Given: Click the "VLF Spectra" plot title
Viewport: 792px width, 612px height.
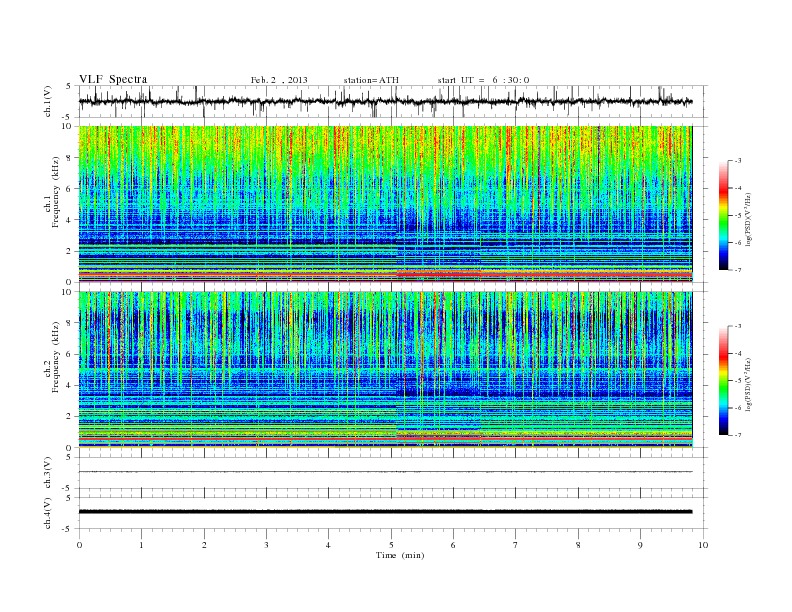Looking at the screenshot, I should click(x=113, y=79).
